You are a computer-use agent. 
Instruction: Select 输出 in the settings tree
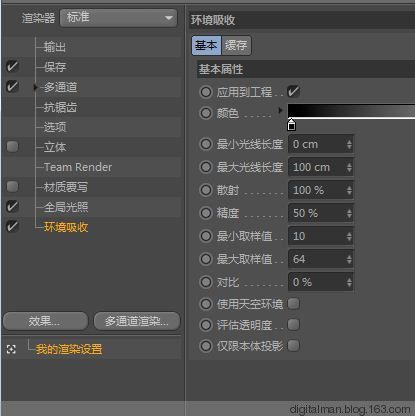point(55,47)
